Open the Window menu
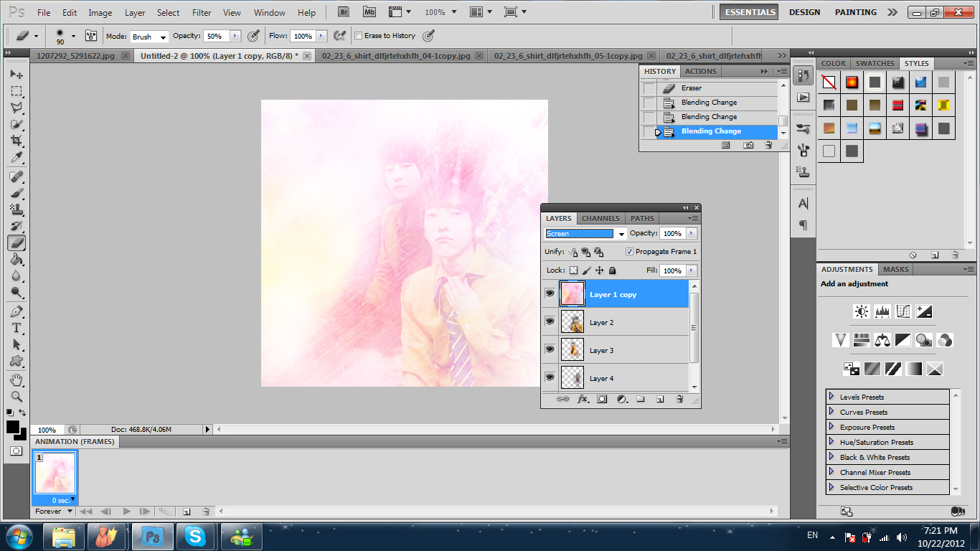This screenshot has height=551, width=980. coord(270,13)
